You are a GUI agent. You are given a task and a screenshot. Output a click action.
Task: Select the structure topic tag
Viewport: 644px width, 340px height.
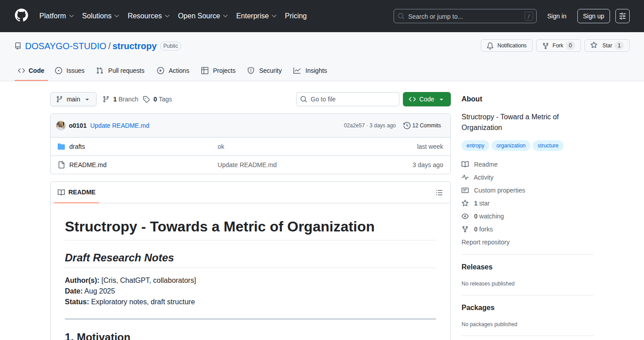pos(548,146)
